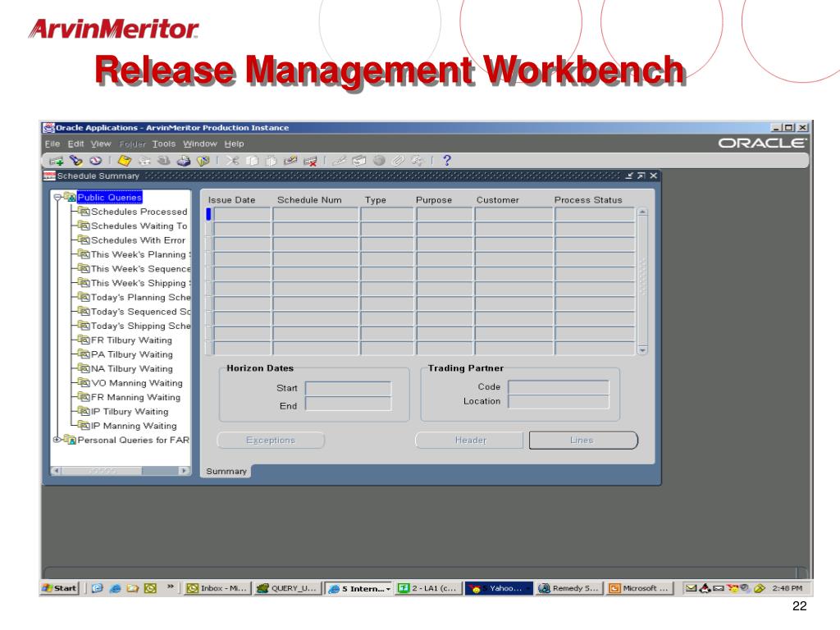The image size is (840, 630).
Task: Click the table scroll down arrow
Action: coord(642,349)
